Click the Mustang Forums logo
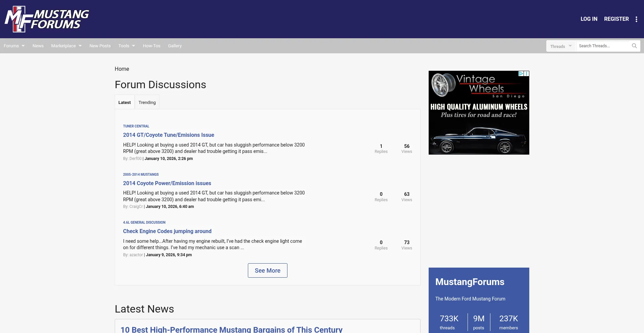 47,19
